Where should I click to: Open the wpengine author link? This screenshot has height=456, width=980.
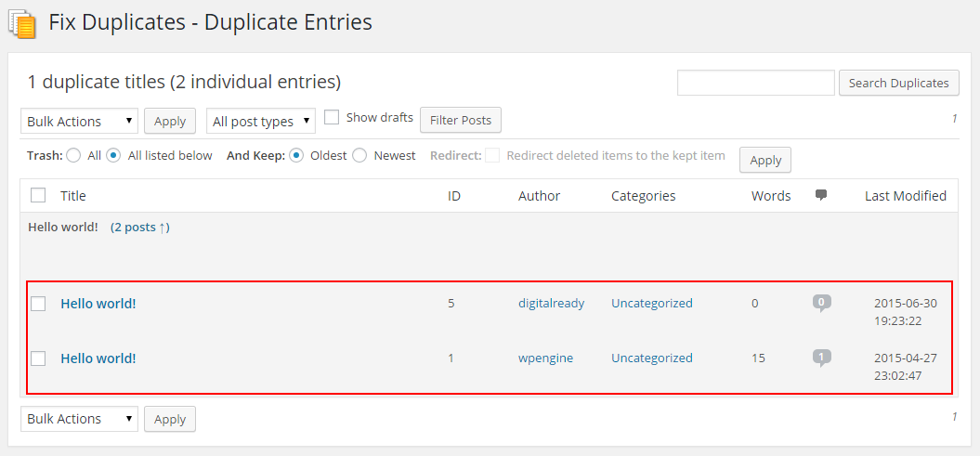545,358
